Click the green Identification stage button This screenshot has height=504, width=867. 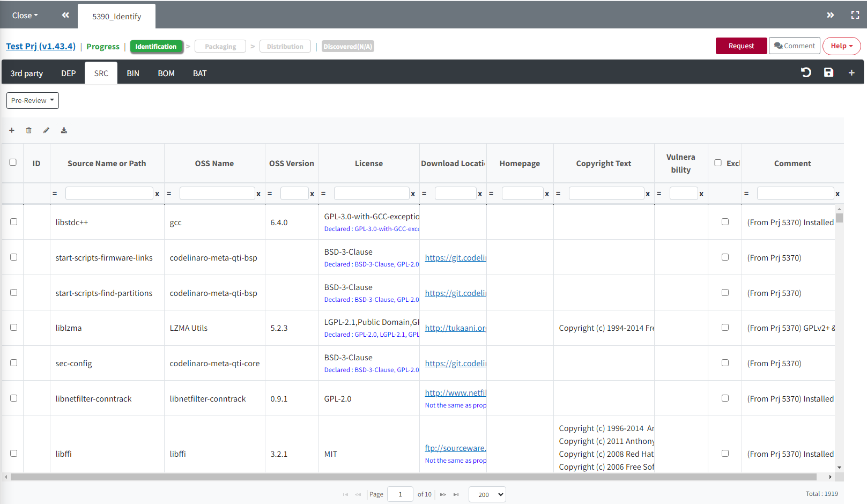(156, 47)
